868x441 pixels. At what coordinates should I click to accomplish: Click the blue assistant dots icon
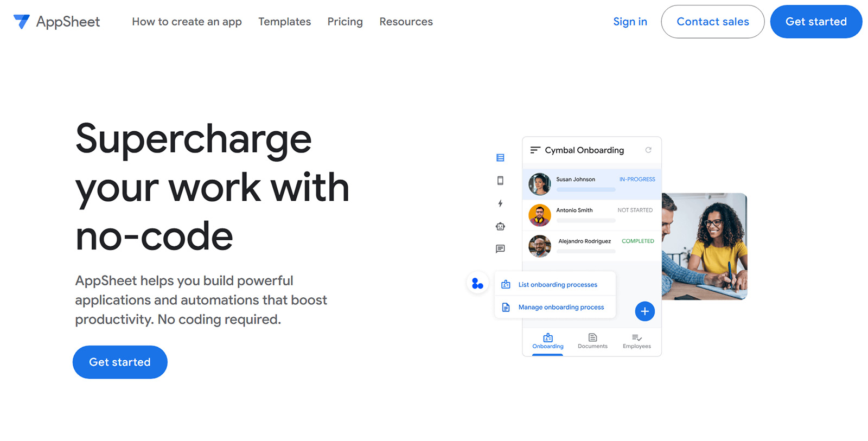tap(477, 283)
